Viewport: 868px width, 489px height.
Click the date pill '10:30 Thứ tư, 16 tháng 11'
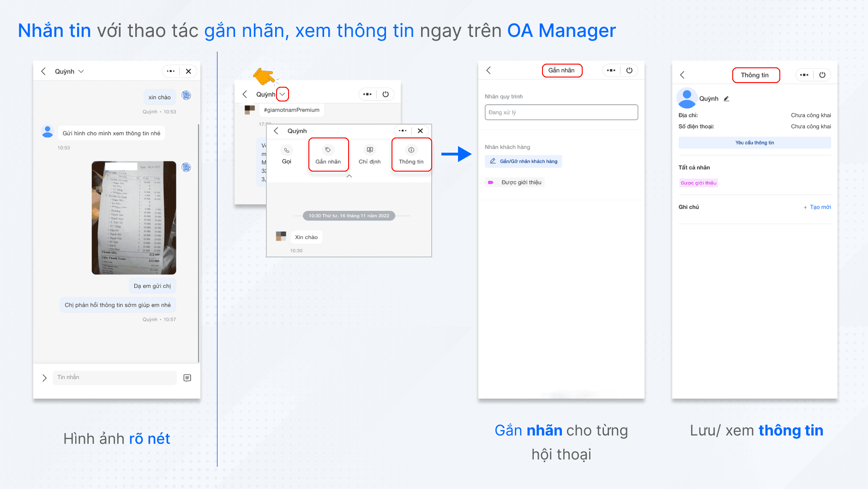(349, 216)
